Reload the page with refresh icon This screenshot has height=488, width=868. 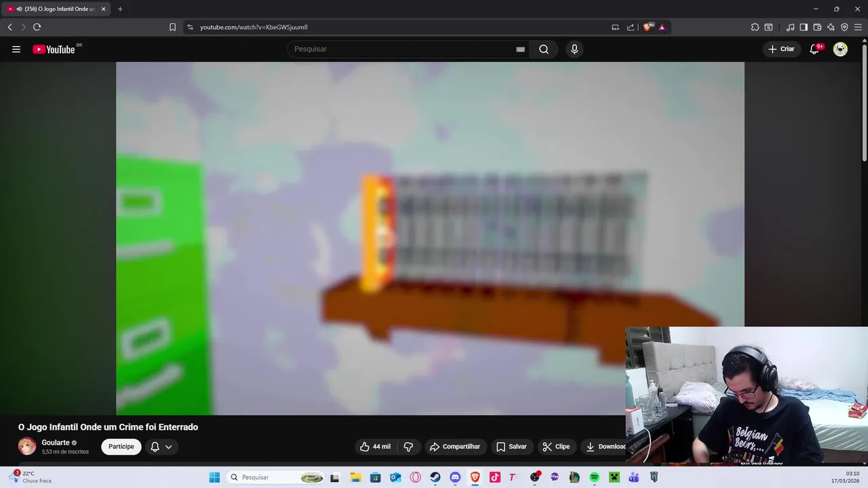[37, 27]
